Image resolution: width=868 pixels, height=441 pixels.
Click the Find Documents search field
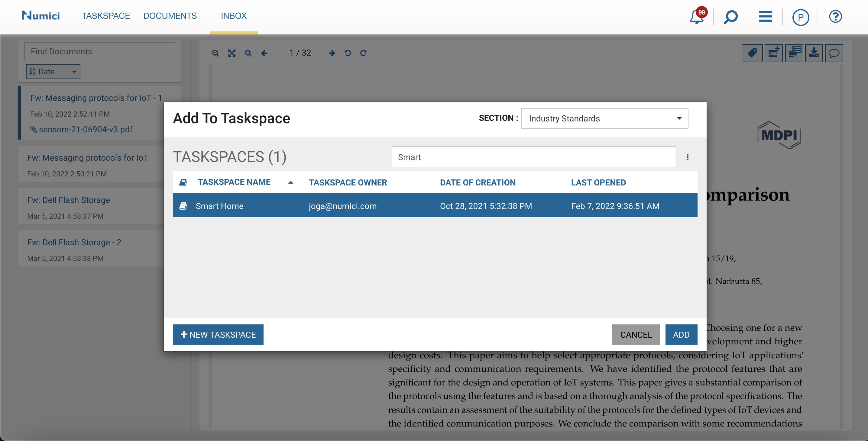coord(100,52)
